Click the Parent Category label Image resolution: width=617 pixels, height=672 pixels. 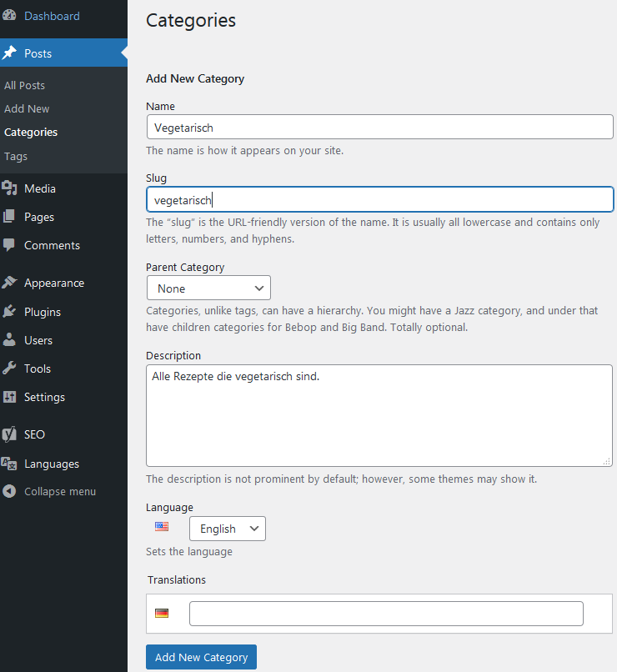(x=185, y=267)
